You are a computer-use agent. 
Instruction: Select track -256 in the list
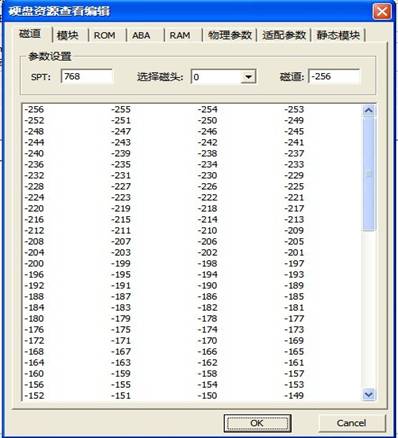[34, 109]
